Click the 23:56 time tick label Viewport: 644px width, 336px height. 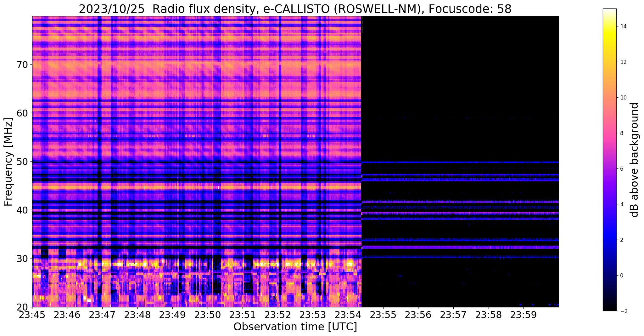[418, 315]
